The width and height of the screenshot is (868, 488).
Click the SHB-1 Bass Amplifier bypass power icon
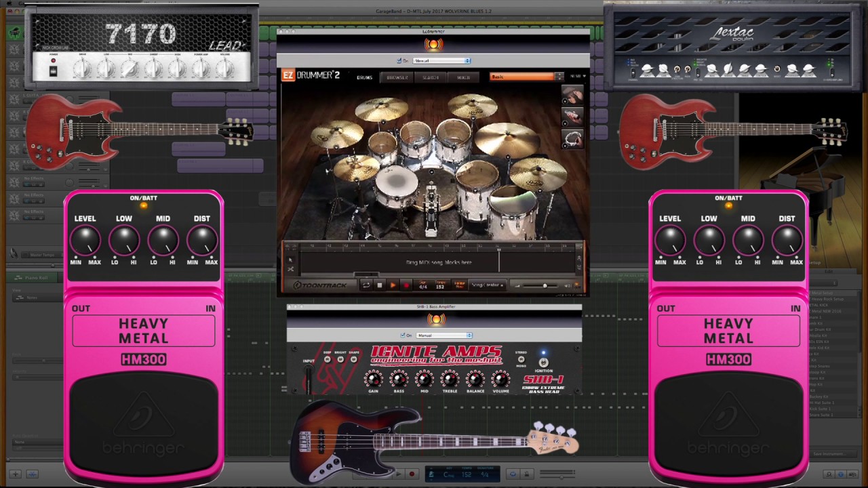click(x=436, y=319)
